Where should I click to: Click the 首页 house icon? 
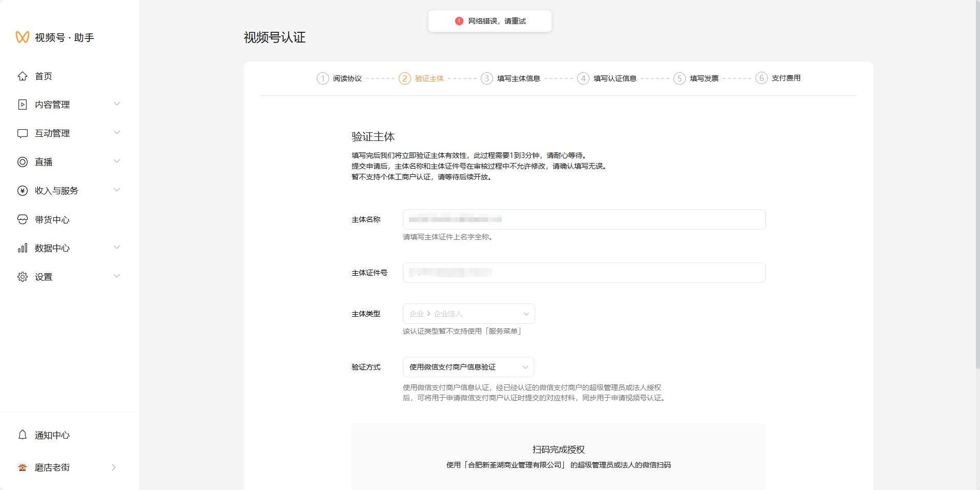[23, 76]
